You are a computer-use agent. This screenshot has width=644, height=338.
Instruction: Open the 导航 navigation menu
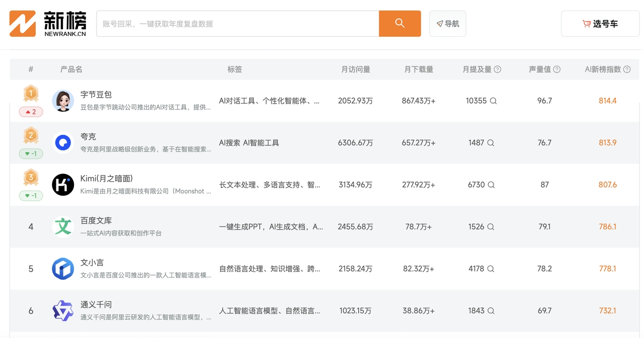click(x=447, y=24)
